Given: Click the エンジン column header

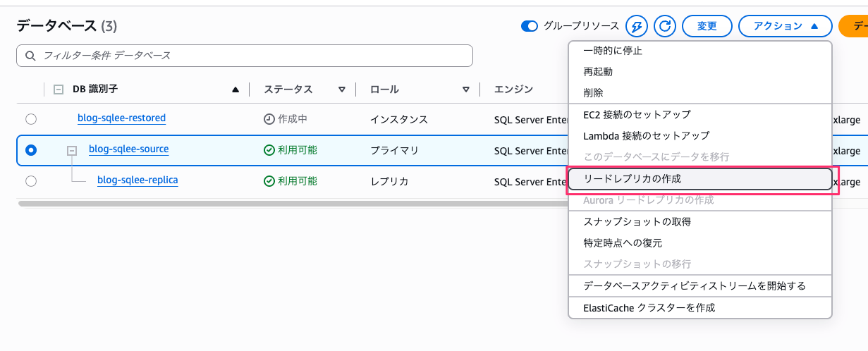Looking at the screenshot, I should pos(513,90).
